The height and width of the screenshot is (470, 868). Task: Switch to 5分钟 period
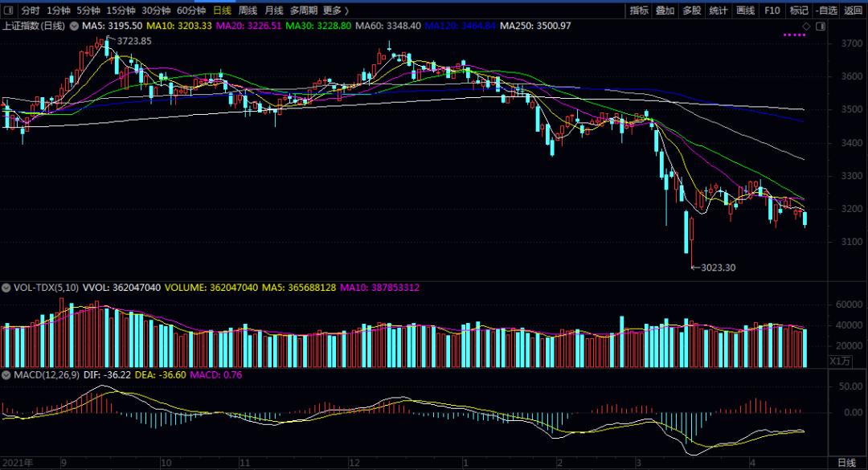(88, 10)
